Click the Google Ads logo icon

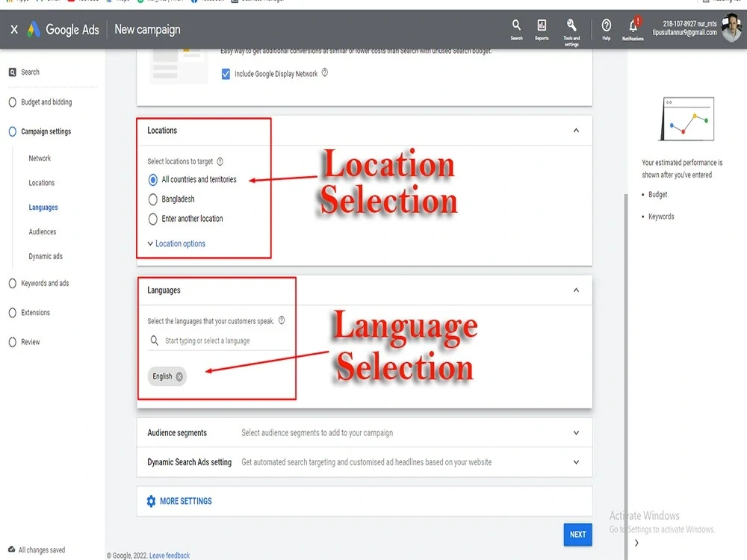[34, 30]
